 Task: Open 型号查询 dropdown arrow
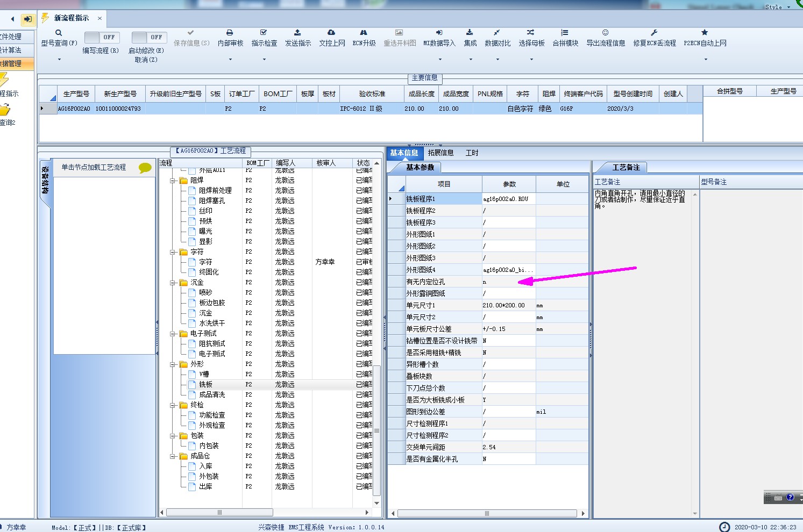click(59, 60)
